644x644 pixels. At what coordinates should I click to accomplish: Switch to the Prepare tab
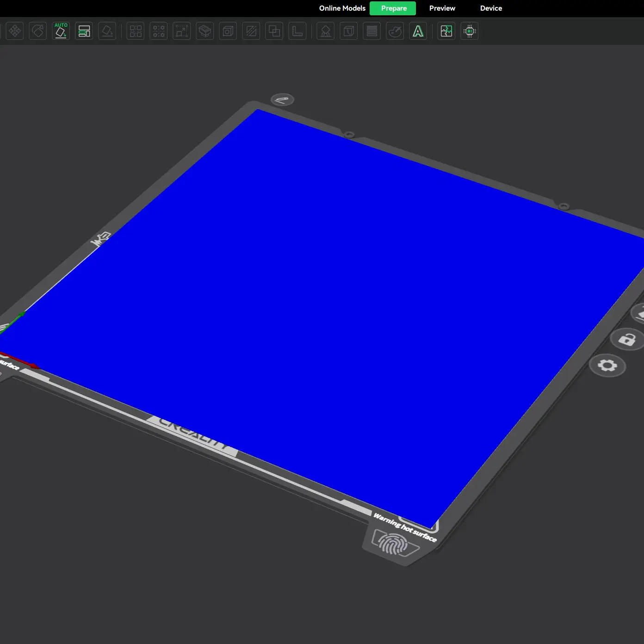tap(393, 8)
